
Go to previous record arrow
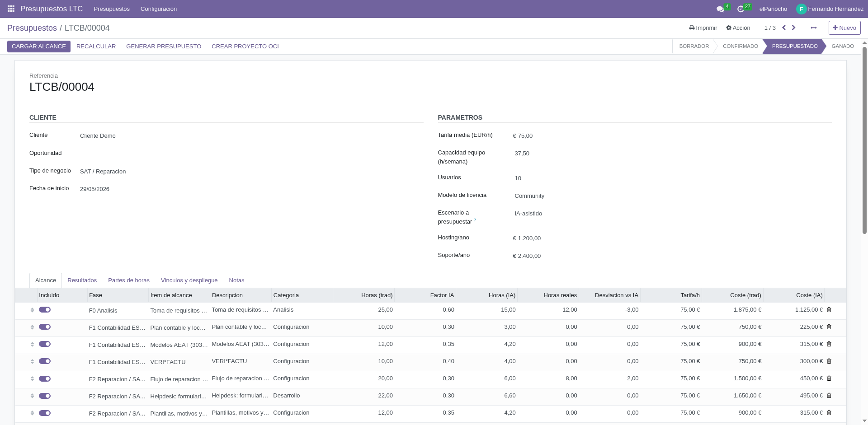pyautogui.click(x=784, y=28)
